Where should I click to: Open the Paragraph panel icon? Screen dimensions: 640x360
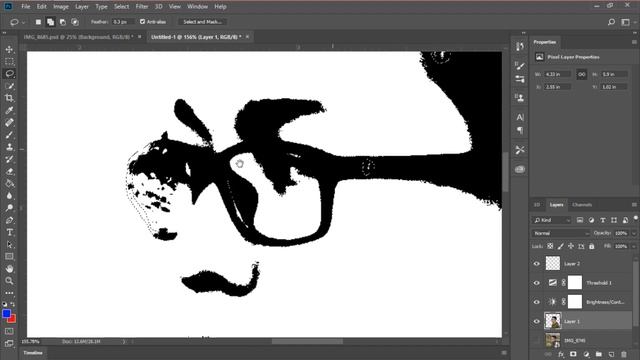coord(520,131)
